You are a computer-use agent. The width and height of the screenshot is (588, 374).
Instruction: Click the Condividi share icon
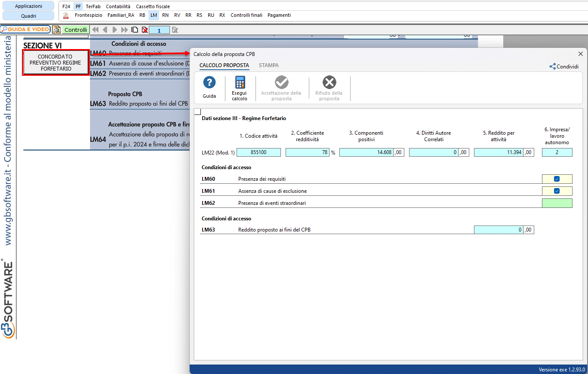(x=552, y=67)
